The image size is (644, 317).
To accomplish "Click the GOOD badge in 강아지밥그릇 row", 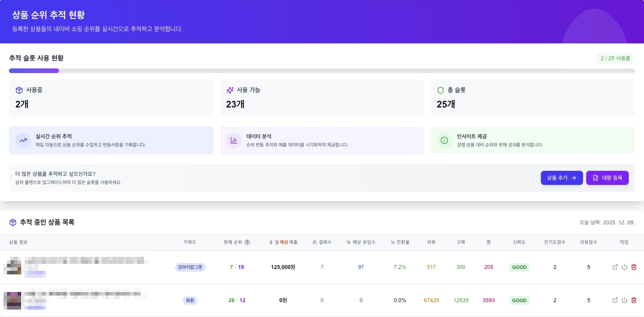I will [x=519, y=267].
